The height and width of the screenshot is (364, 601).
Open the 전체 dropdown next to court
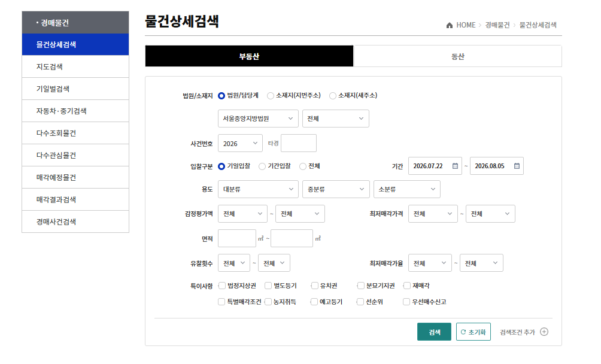pyautogui.click(x=336, y=119)
